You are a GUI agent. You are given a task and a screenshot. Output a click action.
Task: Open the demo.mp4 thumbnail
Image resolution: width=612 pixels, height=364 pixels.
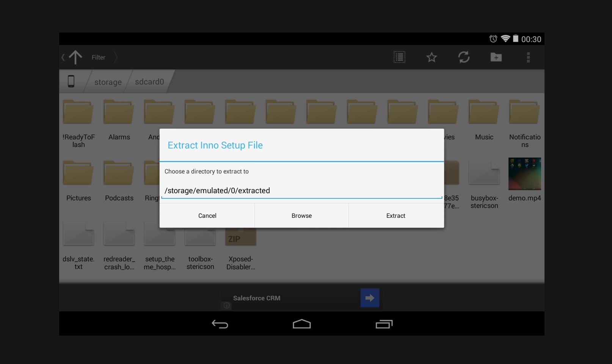click(525, 174)
